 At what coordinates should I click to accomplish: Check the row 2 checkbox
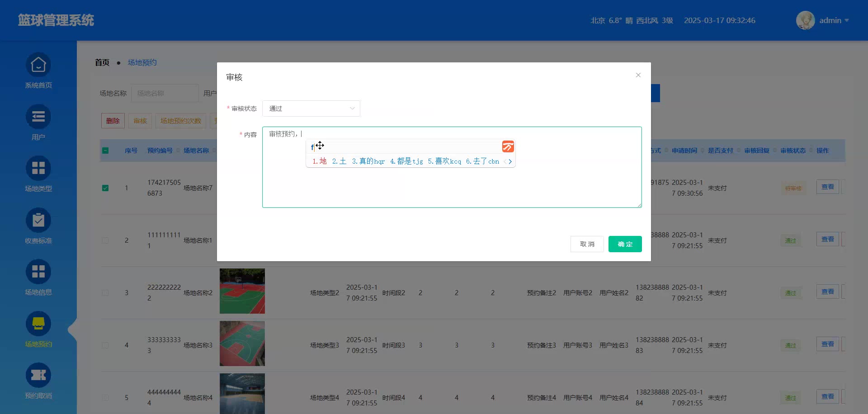105,240
